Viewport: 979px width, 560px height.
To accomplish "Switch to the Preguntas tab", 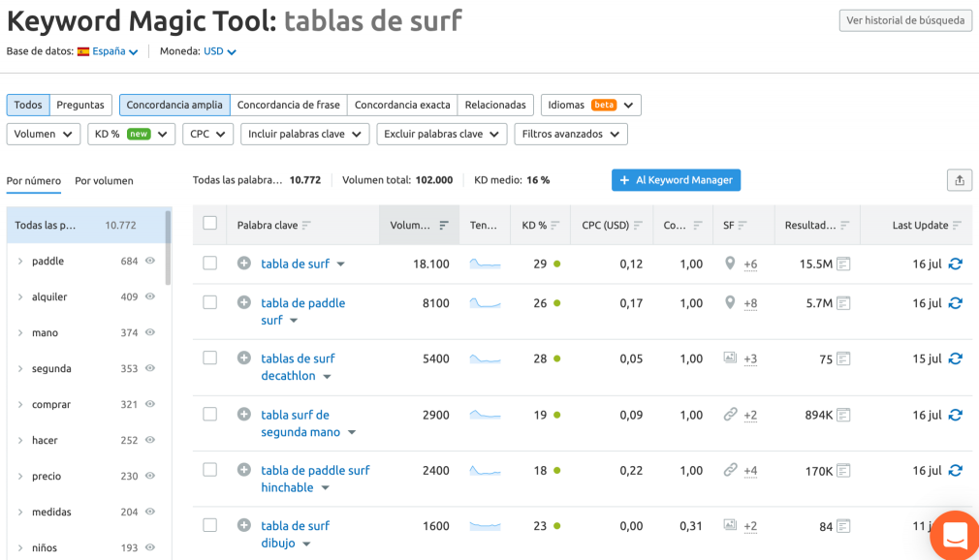I will (x=80, y=105).
